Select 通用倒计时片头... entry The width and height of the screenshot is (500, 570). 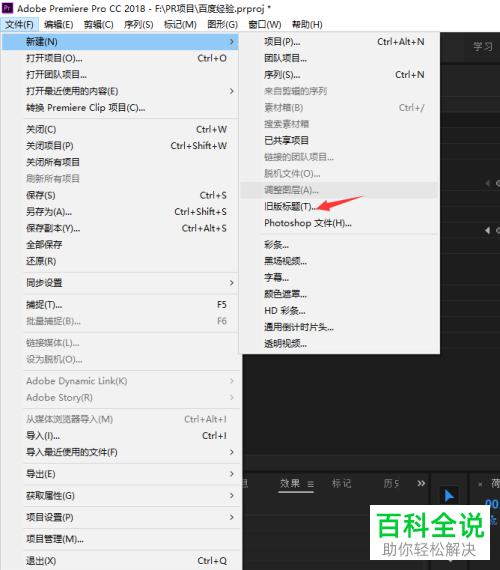[x=339, y=327]
